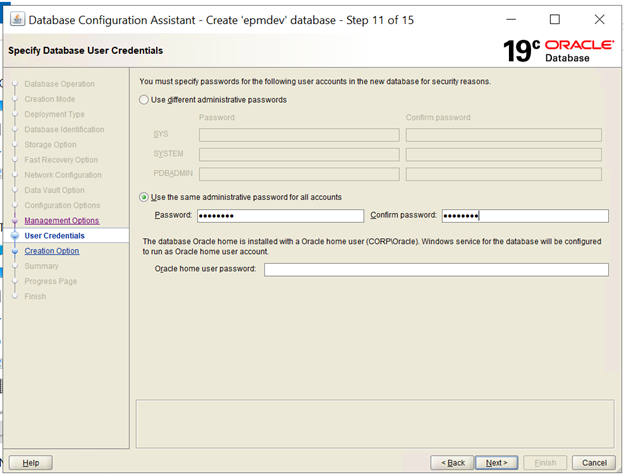Click the SYSTEM row label

(x=168, y=154)
